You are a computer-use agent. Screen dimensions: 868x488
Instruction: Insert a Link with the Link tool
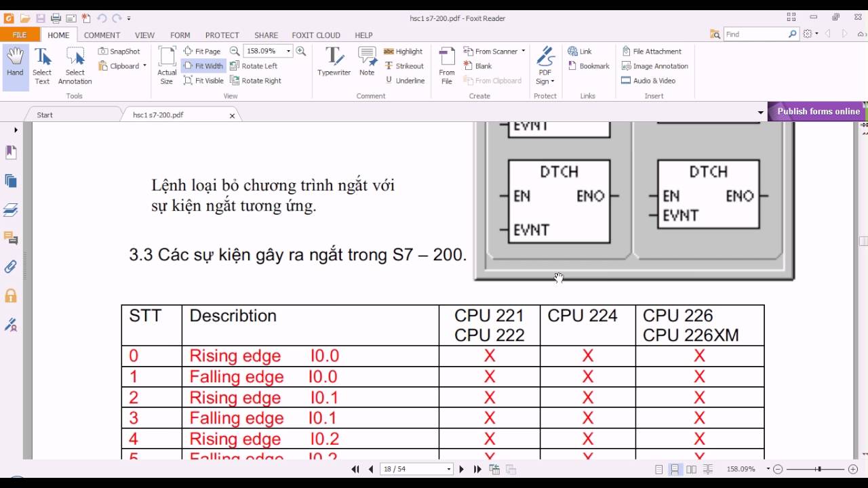(x=580, y=52)
